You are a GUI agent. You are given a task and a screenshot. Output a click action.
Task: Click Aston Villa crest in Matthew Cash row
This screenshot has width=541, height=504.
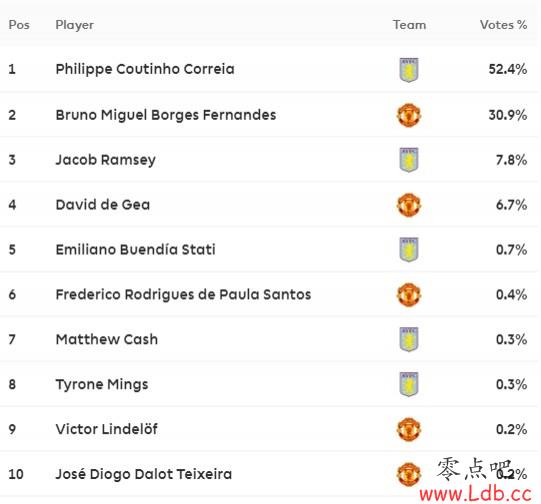click(x=409, y=339)
